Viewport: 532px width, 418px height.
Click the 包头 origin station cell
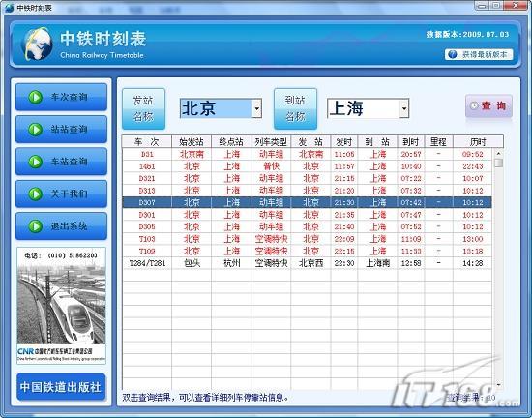[x=192, y=263]
